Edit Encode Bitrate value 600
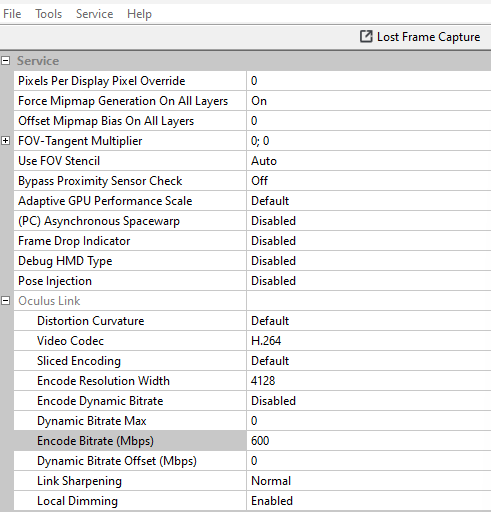Viewport: 491px width, 512px height. pyautogui.click(x=369, y=441)
